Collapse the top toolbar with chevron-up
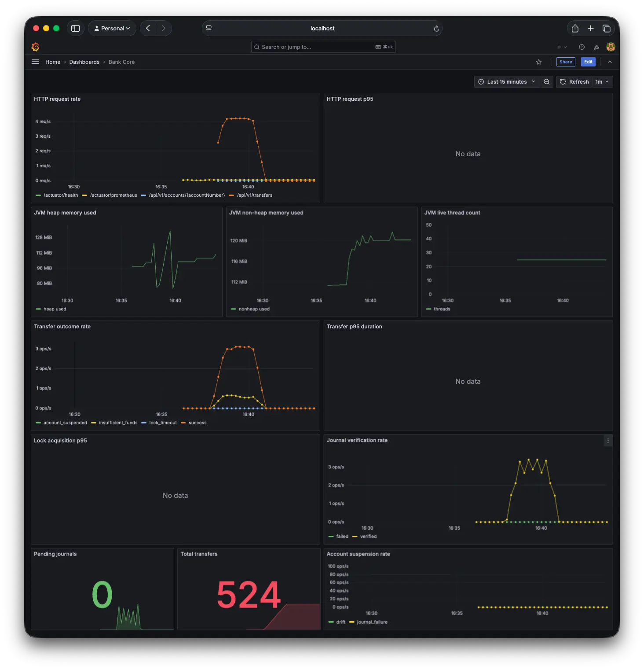This screenshot has height=670, width=644. tap(610, 62)
